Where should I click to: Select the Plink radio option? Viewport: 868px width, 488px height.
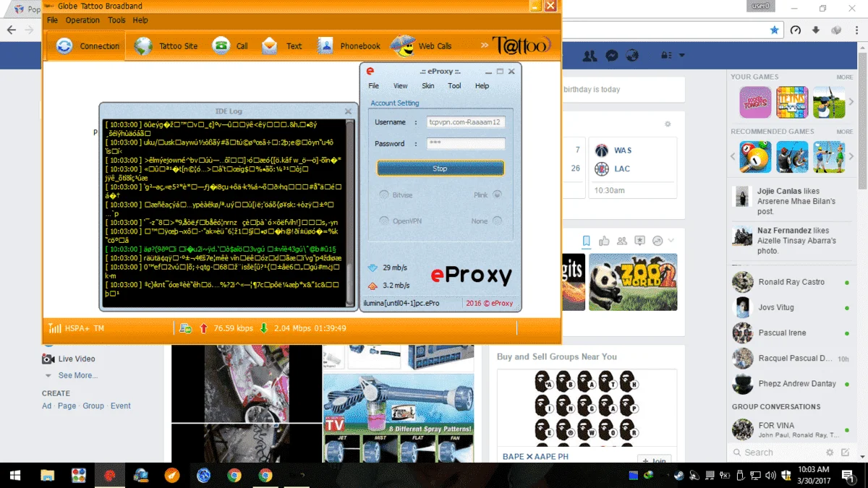pyautogui.click(x=497, y=194)
